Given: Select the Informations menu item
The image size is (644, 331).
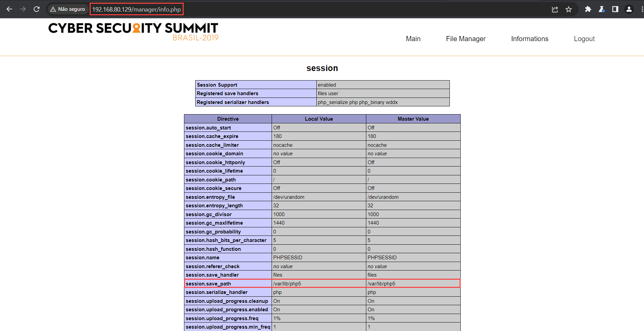Looking at the screenshot, I should tap(530, 39).
